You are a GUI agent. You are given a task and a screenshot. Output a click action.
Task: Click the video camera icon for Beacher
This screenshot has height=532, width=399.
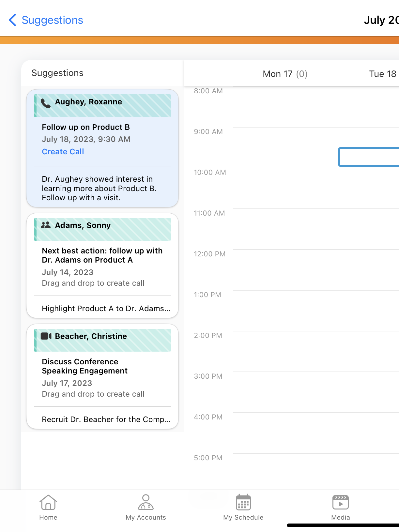[x=46, y=336]
